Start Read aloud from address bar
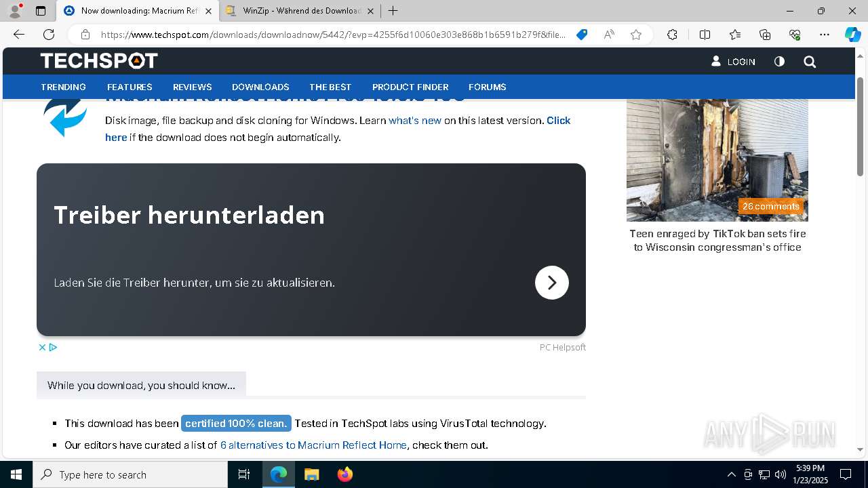Viewport: 868px width, 488px height. [x=609, y=35]
